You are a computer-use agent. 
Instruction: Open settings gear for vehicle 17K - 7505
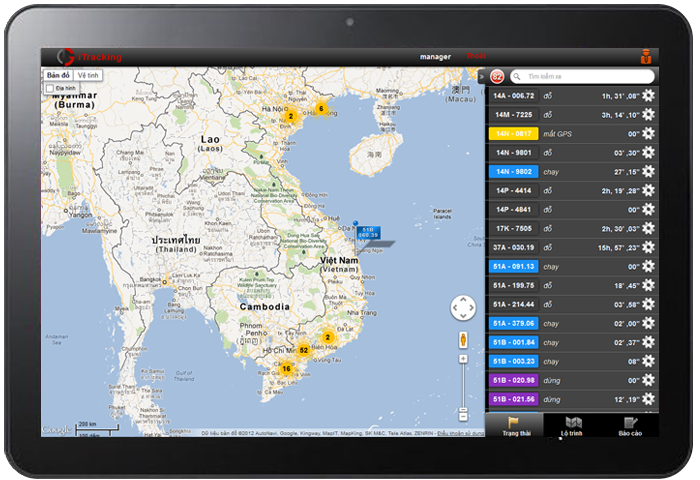[x=648, y=229]
